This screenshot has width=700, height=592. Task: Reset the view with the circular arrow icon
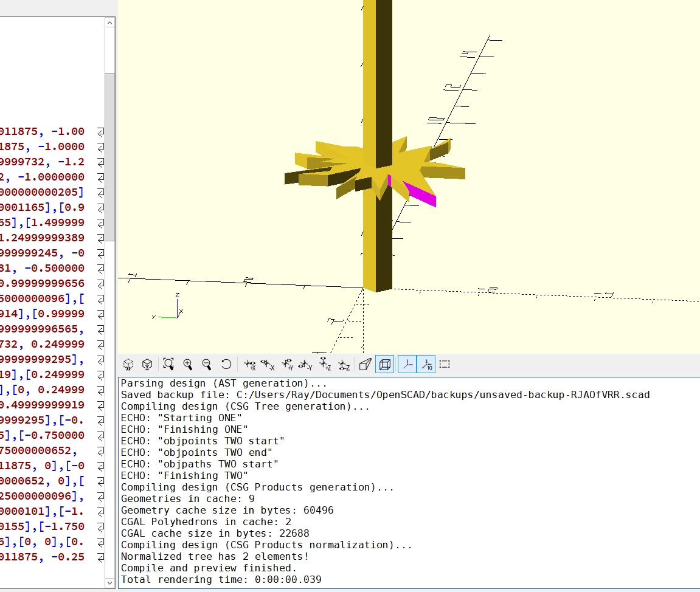point(226,365)
